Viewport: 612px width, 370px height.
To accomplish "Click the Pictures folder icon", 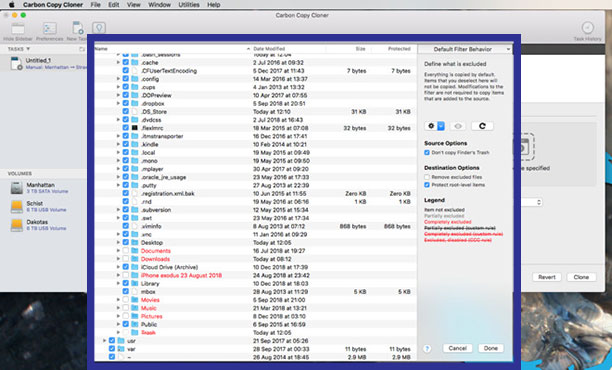I will pos(135,316).
